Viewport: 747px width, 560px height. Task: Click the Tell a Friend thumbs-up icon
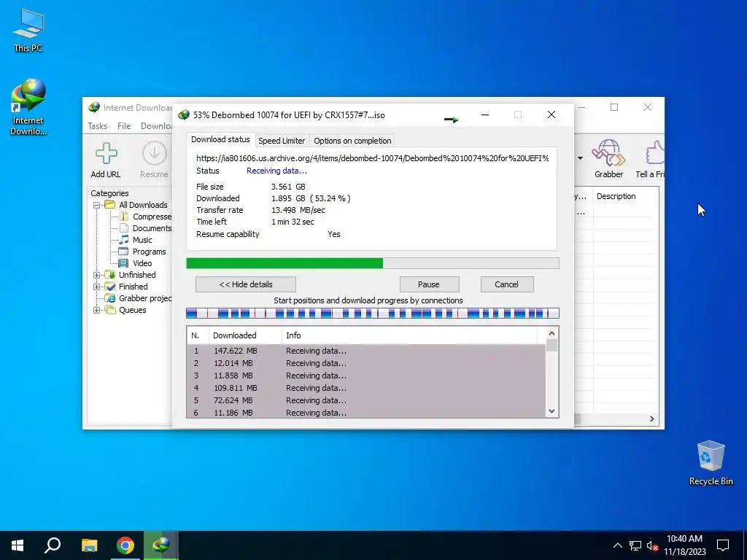pos(655,152)
